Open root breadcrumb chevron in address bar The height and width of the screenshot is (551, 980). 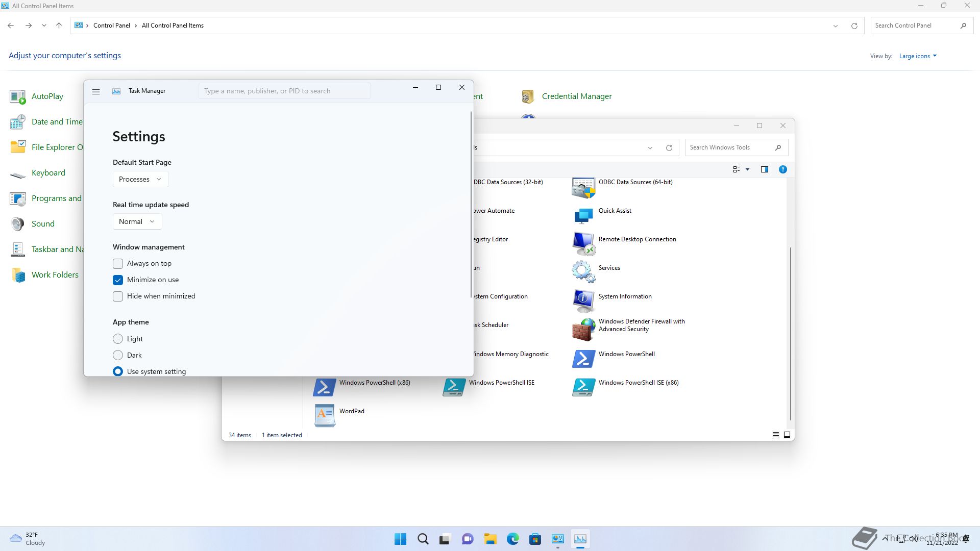(x=87, y=26)
